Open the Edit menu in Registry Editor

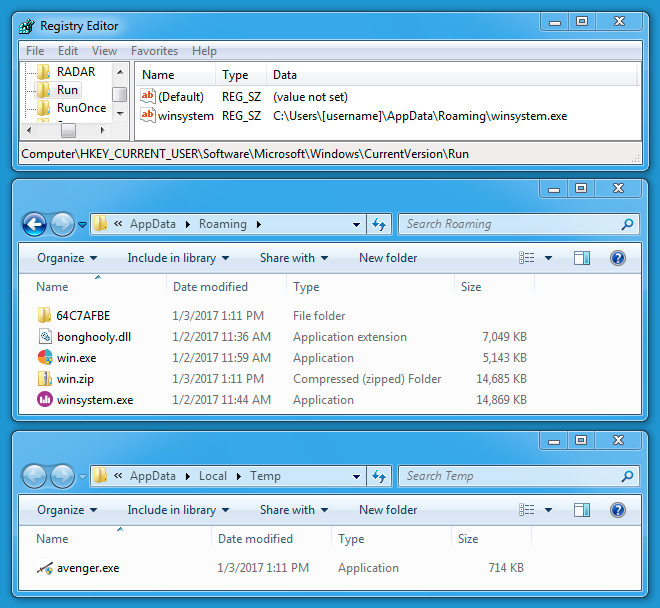coord(68,51)
